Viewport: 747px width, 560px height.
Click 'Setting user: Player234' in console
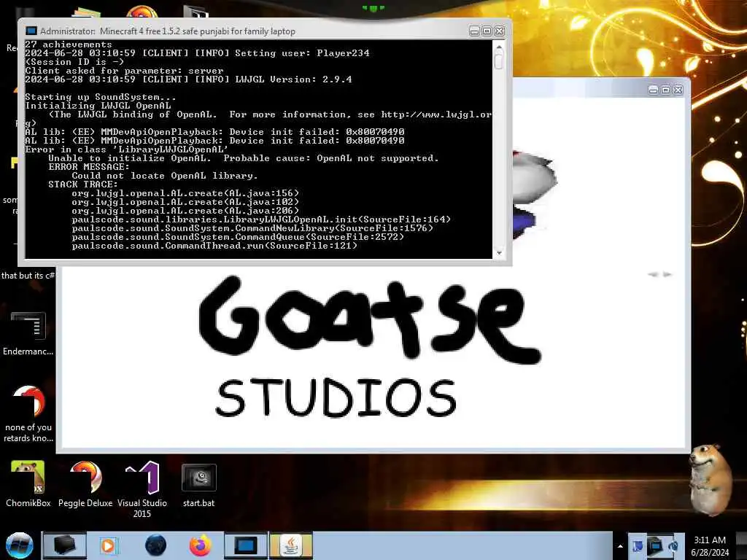[302, 52]
